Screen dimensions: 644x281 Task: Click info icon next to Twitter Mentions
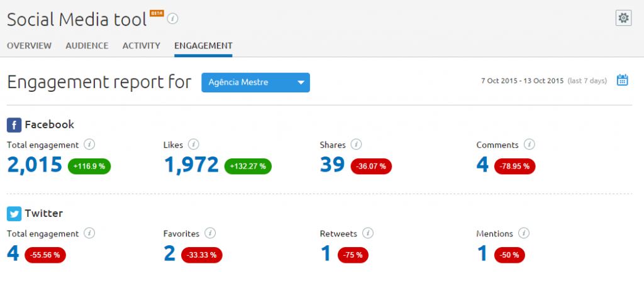click(x=526, y=233)
